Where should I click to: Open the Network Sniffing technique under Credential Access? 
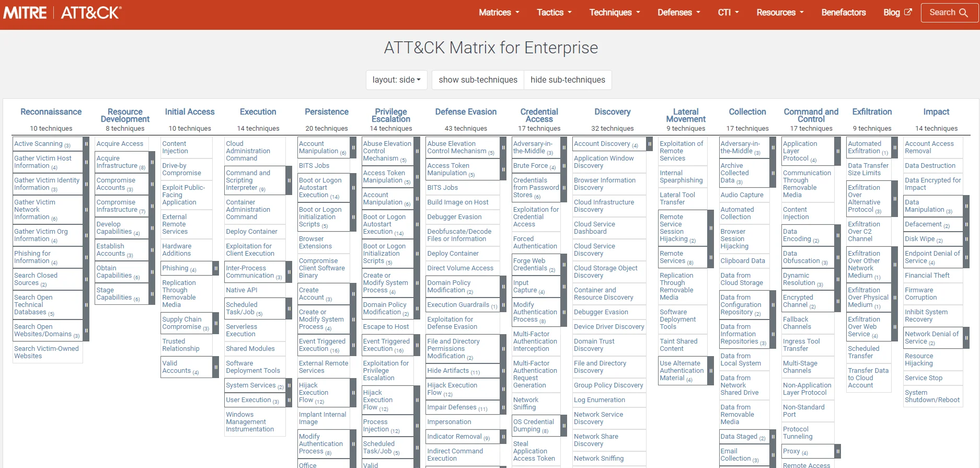point(525,404)
